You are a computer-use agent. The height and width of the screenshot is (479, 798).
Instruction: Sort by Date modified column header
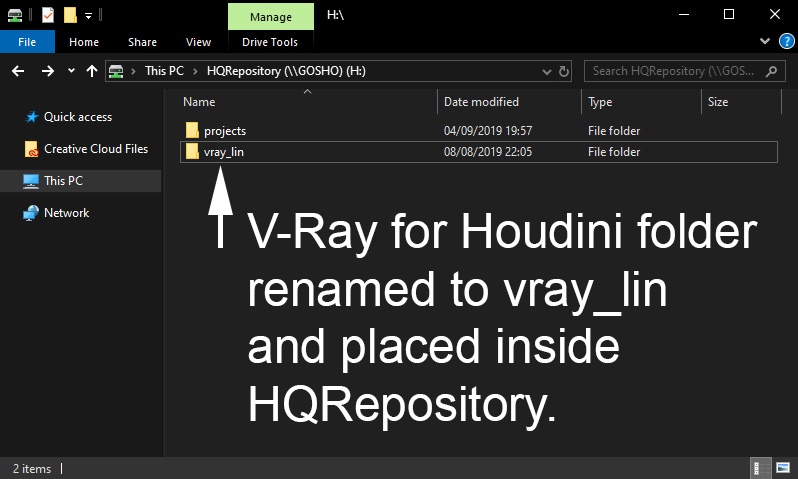[x=481, y=102]
